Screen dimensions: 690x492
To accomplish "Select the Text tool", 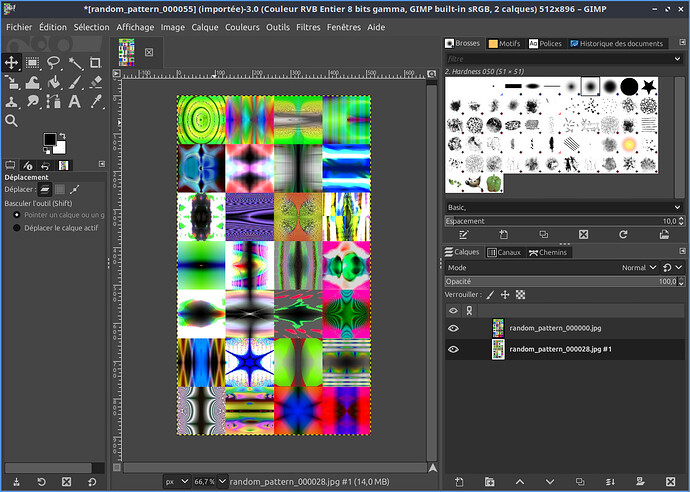I will click(75, 102).
